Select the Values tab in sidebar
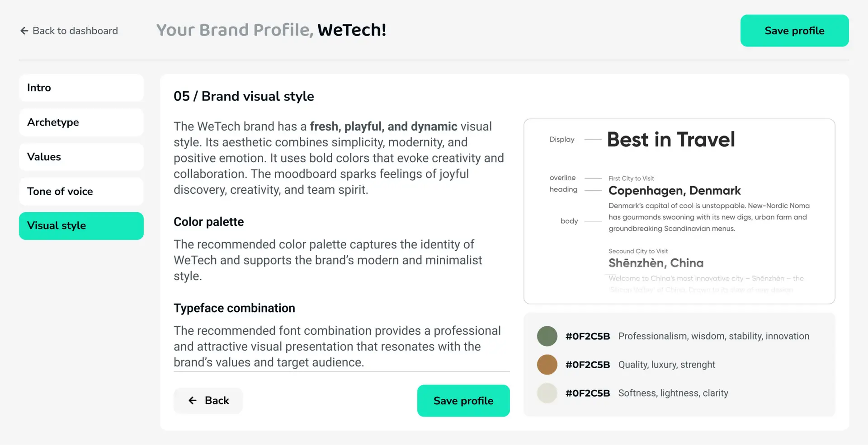 click(x=81, y=157)
